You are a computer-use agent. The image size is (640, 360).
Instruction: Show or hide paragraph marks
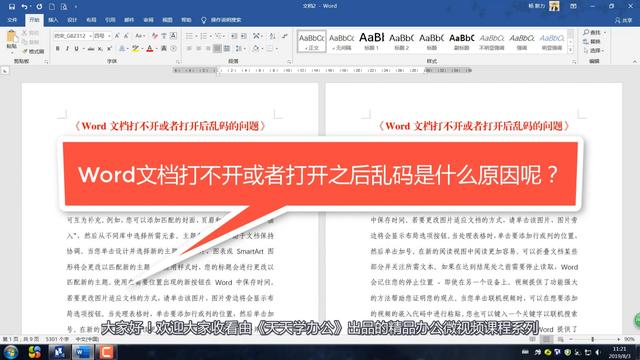pyautogui.click(x=284, y=36)
